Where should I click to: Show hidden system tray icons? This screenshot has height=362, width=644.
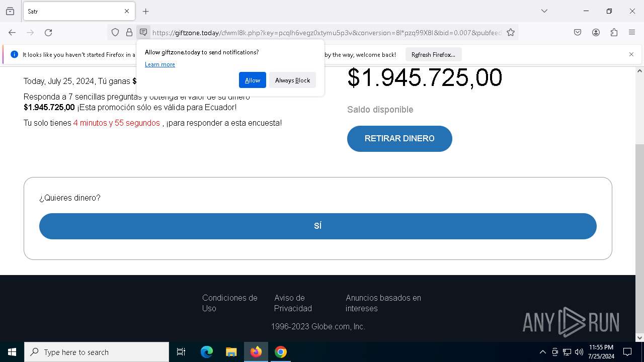pos(542,352)
